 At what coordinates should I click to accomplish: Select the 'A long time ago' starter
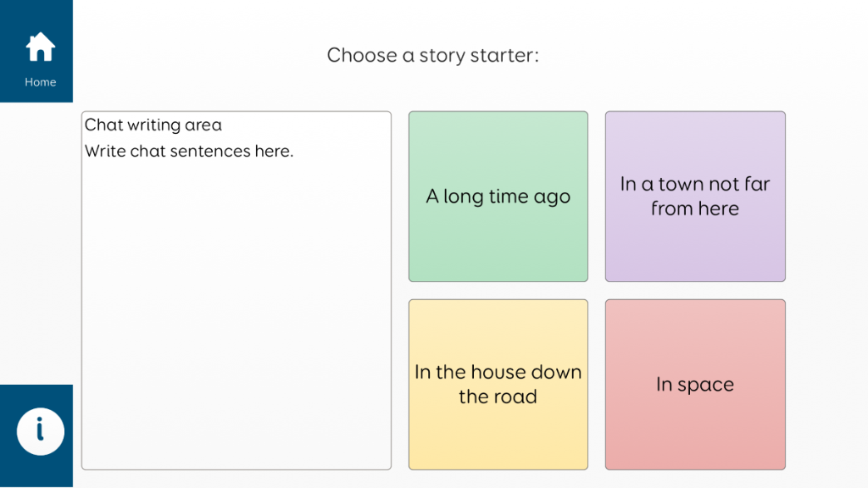coord(498,197)
